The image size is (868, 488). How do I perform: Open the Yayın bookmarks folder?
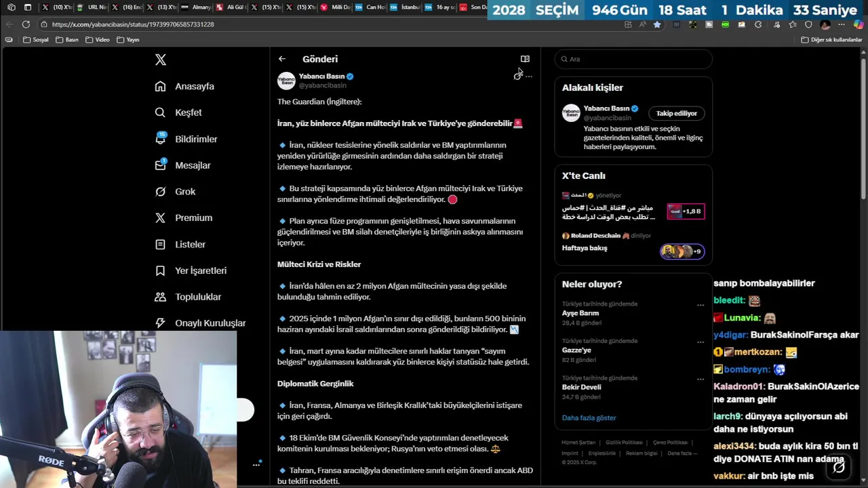[x=128, y=40]
